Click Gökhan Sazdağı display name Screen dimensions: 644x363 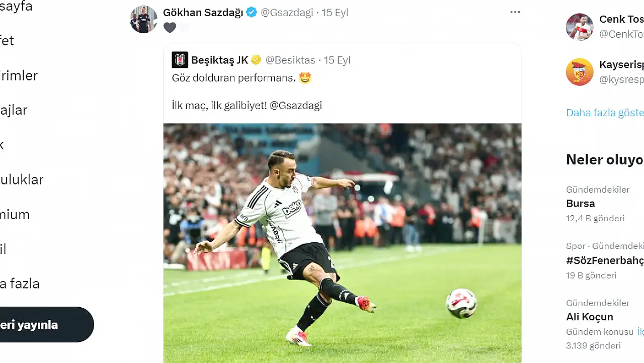pos(204,13)
